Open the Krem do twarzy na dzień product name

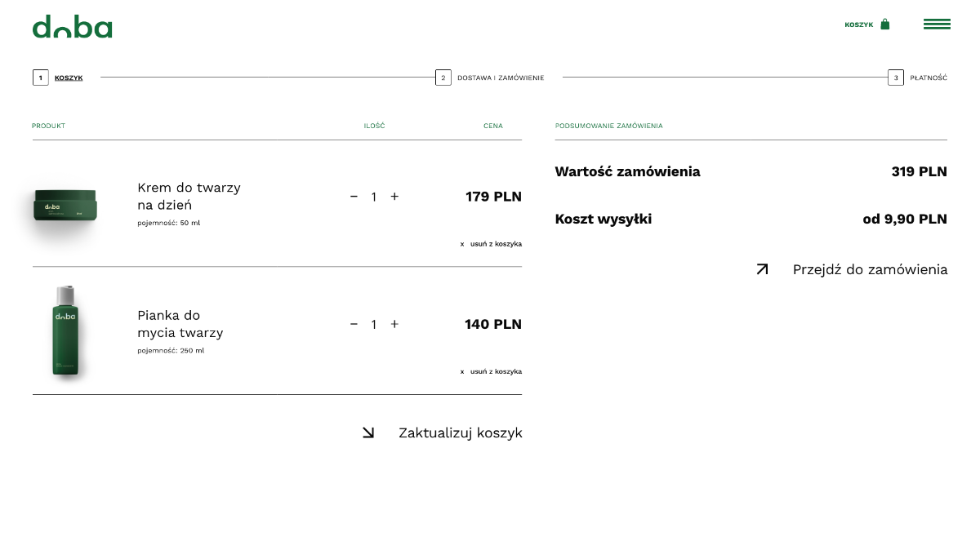189,197
